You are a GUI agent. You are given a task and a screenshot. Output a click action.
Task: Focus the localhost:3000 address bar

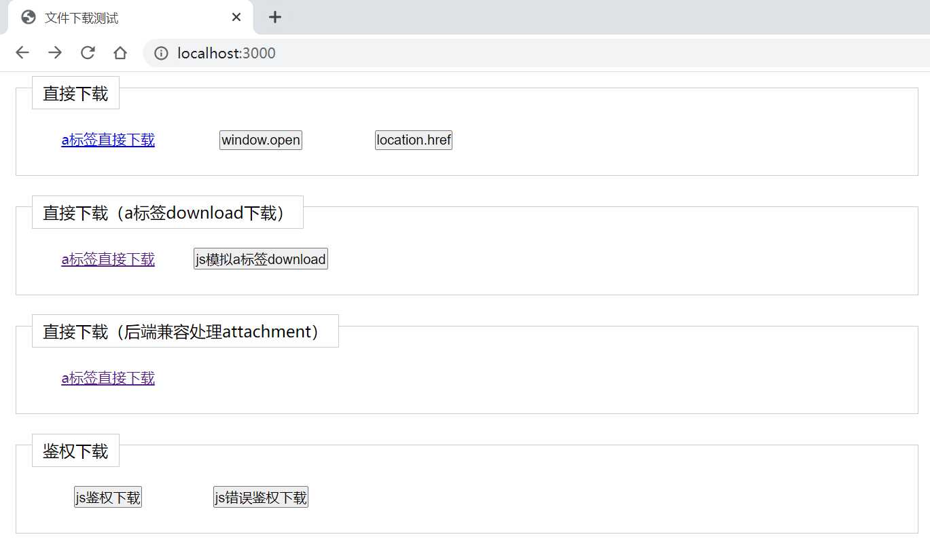click(x=536, y=53)
